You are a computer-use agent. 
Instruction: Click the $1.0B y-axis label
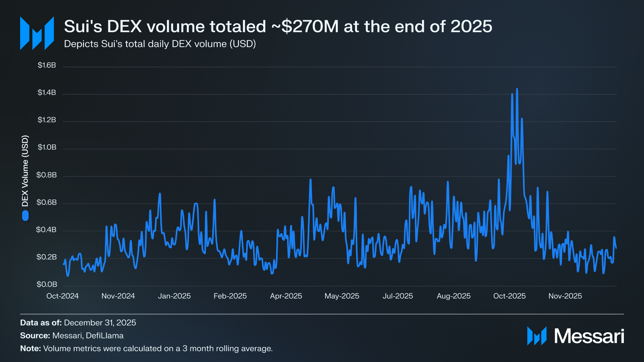click(47, 147)
